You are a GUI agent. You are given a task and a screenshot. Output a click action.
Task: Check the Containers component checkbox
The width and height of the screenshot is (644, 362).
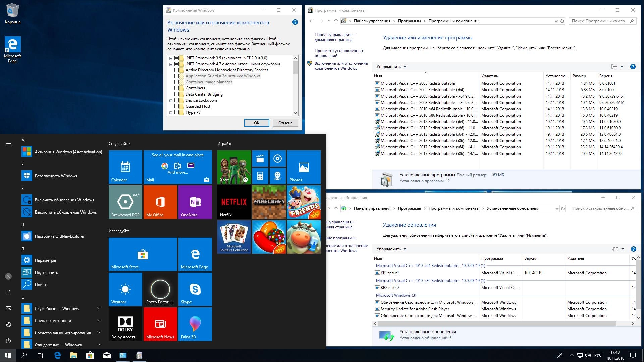click(x=177, y=88)
